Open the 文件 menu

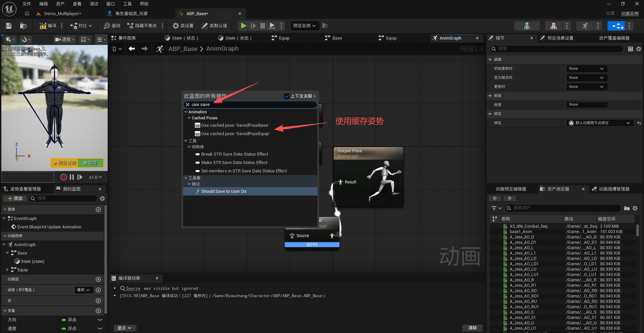pos(26,4)
